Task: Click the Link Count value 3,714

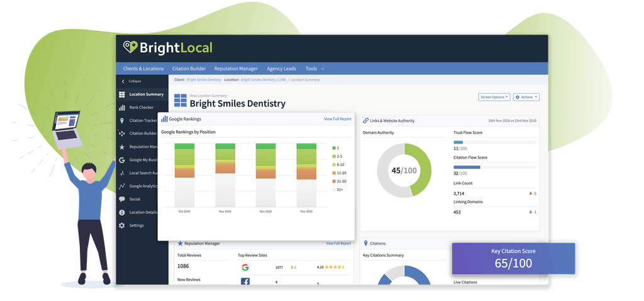Action: coord(458,194)
